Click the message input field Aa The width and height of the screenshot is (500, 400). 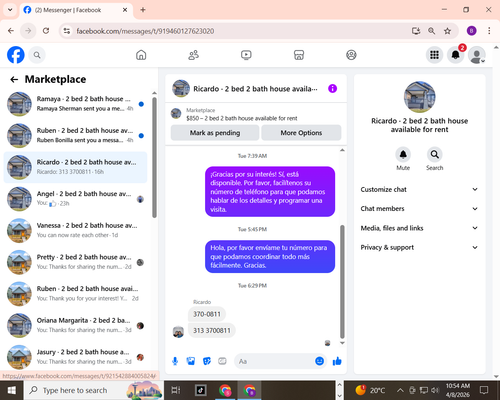tap(275, 361)
